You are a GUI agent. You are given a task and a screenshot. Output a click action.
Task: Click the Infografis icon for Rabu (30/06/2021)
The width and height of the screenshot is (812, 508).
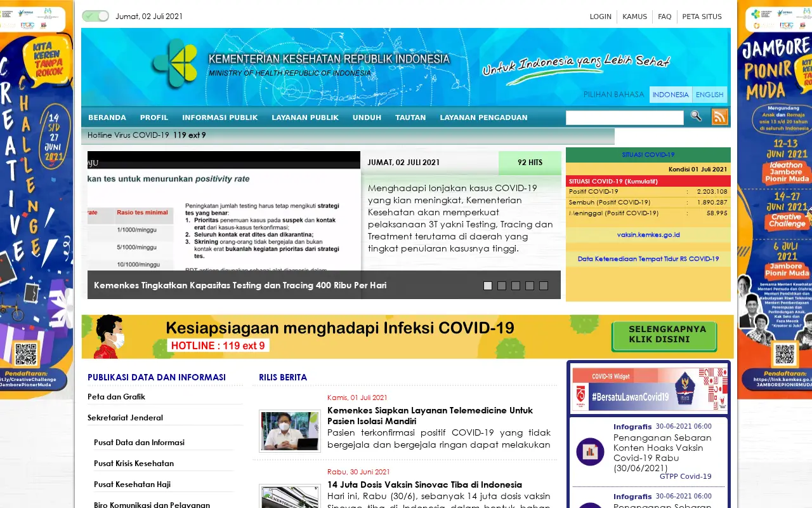tap(590, 451)
